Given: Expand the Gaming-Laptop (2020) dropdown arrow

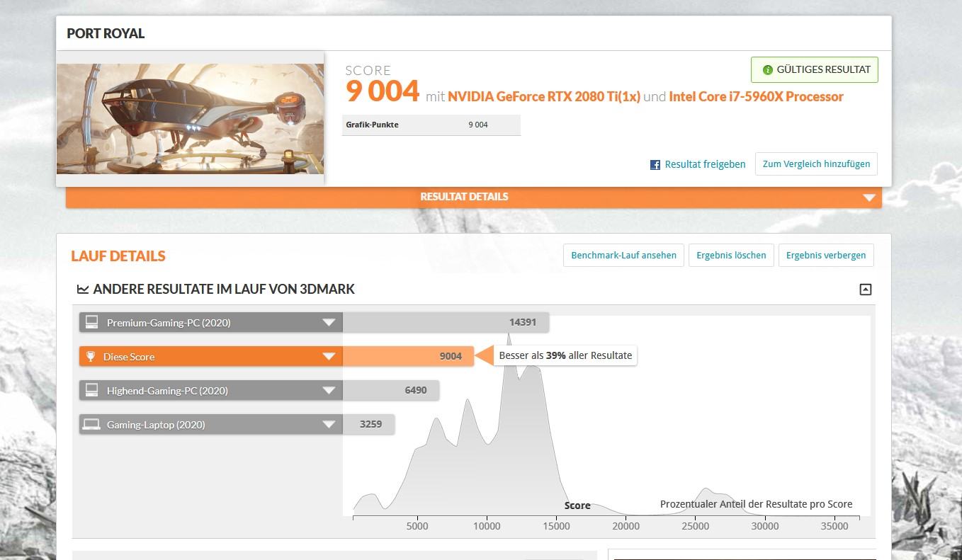Looking at the screenshot, I should (329, 424).
